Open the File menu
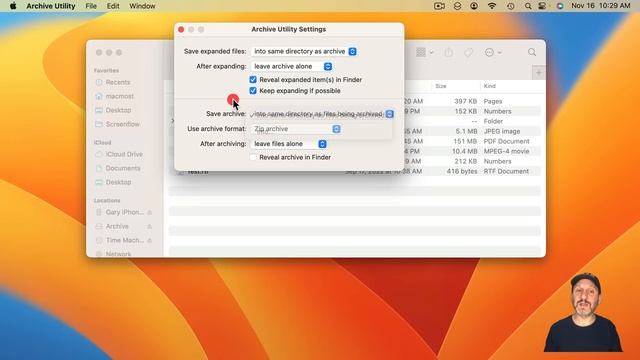 (91, 6)
